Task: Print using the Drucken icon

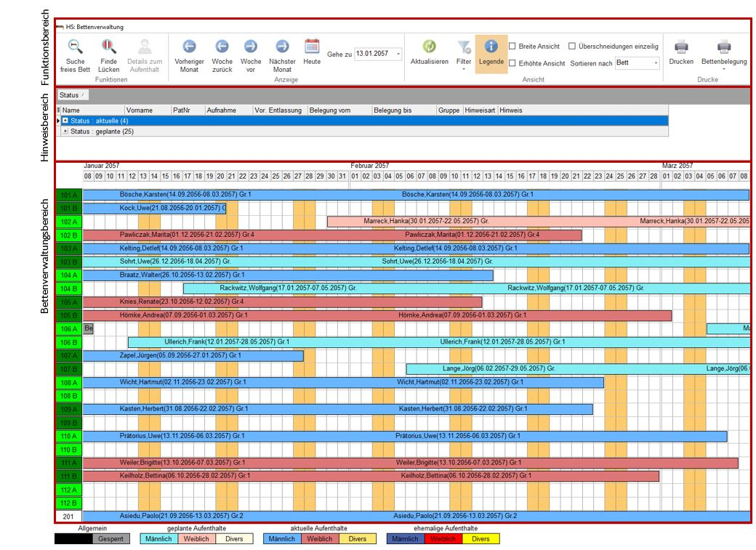Action: [x=681, y=47]
